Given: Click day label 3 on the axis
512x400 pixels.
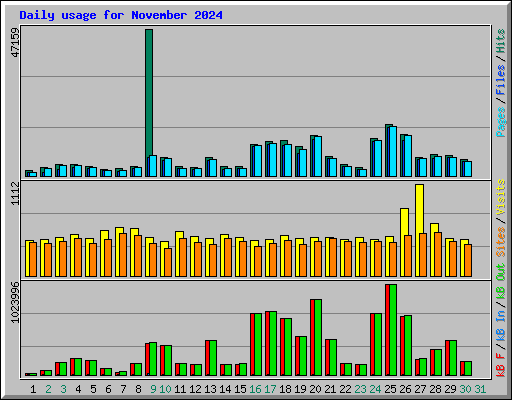Looking at the screenshot, I should [x=63, y=389].
